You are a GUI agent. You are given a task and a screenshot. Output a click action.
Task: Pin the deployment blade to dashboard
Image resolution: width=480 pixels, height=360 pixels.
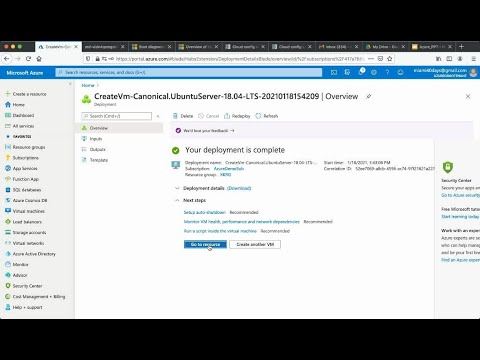coord(368,97)
